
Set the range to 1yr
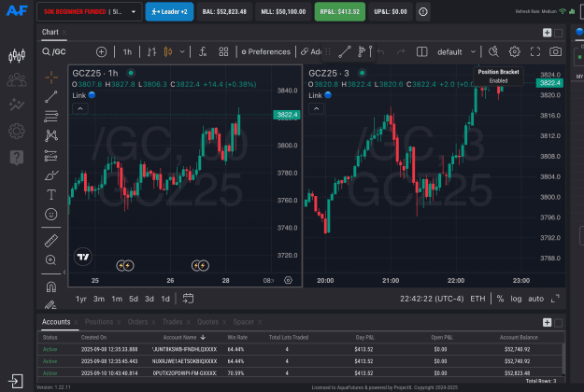(80, 299)
